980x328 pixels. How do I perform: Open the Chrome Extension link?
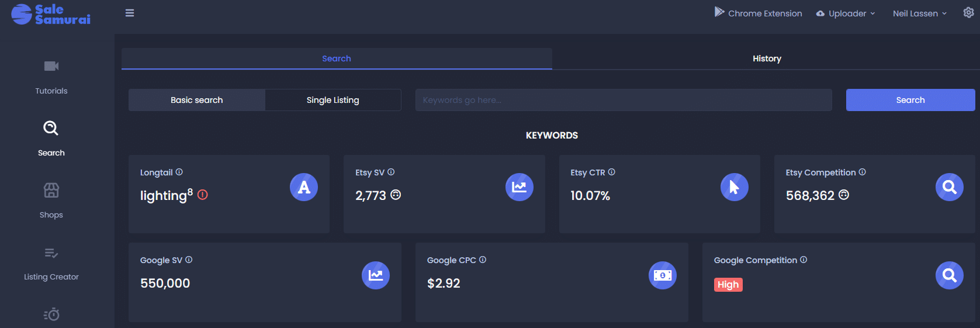coord(758,13)
